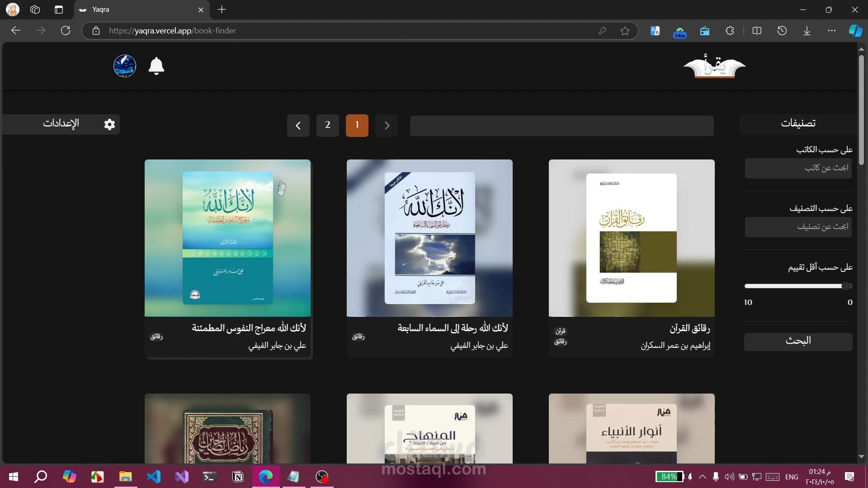Click the previous page chevron in pagination
This screenshot has height=488, width=868.
(387, 126)
